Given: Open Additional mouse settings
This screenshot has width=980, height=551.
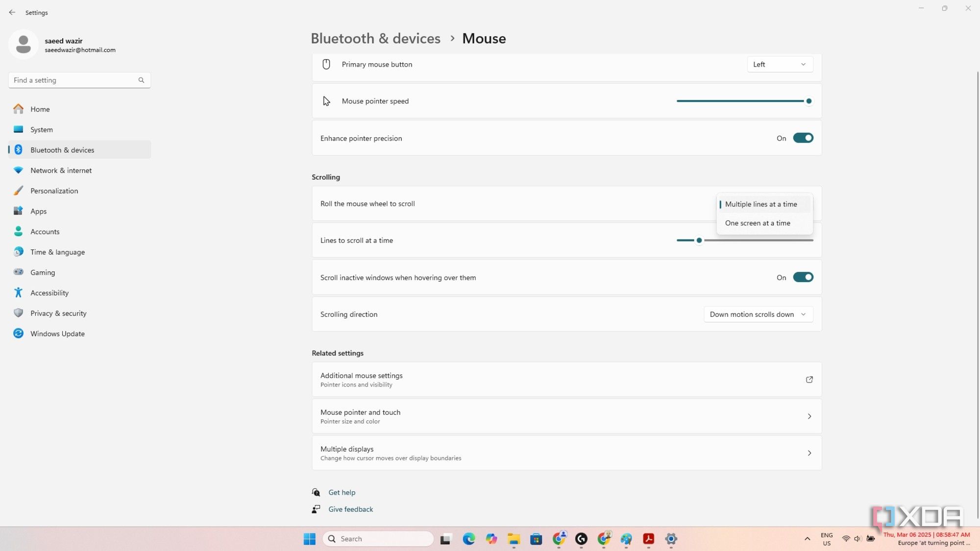Looking at the screenshot, I should click(x=566, y=380).
